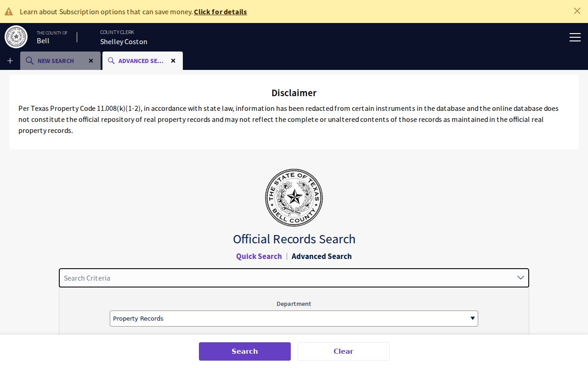Click the magnifier icon on New Search tab
The height and width of the screenshot is (368, 588).
pos(29,61)
